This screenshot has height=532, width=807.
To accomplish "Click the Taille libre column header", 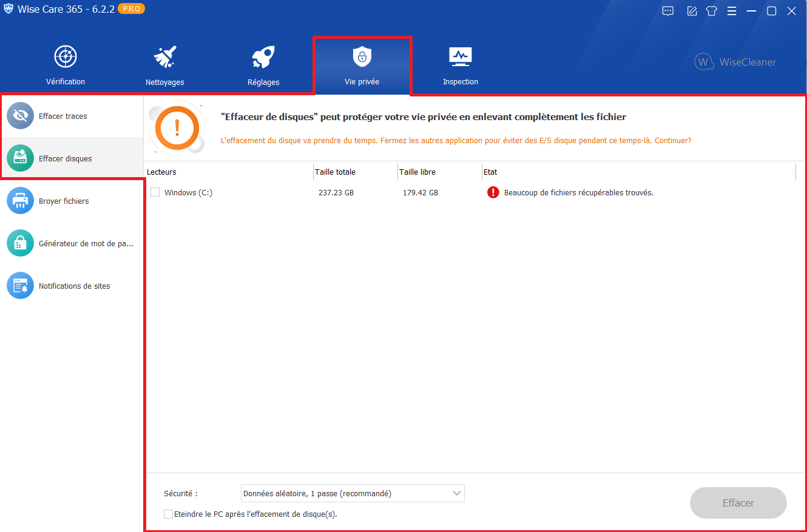I will [417, 172].
